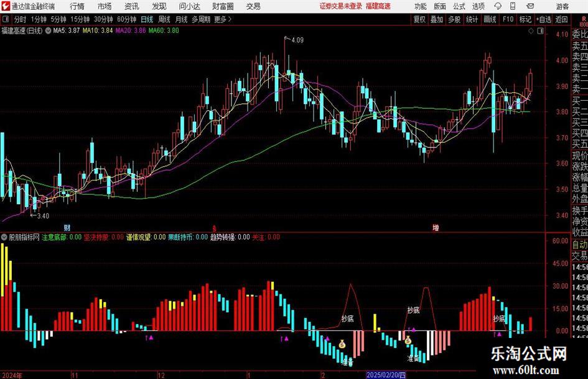Image resolution: width=588 pixels, height=379 pixels.
Task: Select the 日线 daily period tab
Action: click(x=147, y=19)
